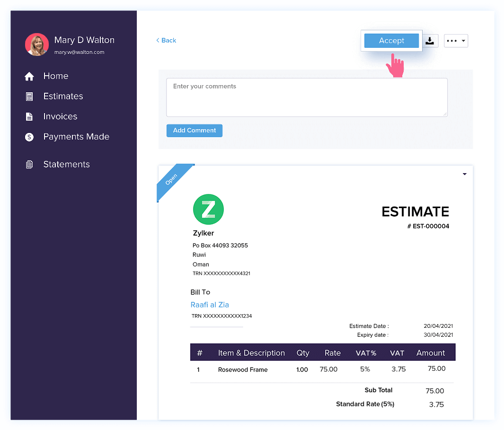Focus the Enter your comments text box
Image resolution: width=504 pixels, height=430 pixels.
coord(307,97)
